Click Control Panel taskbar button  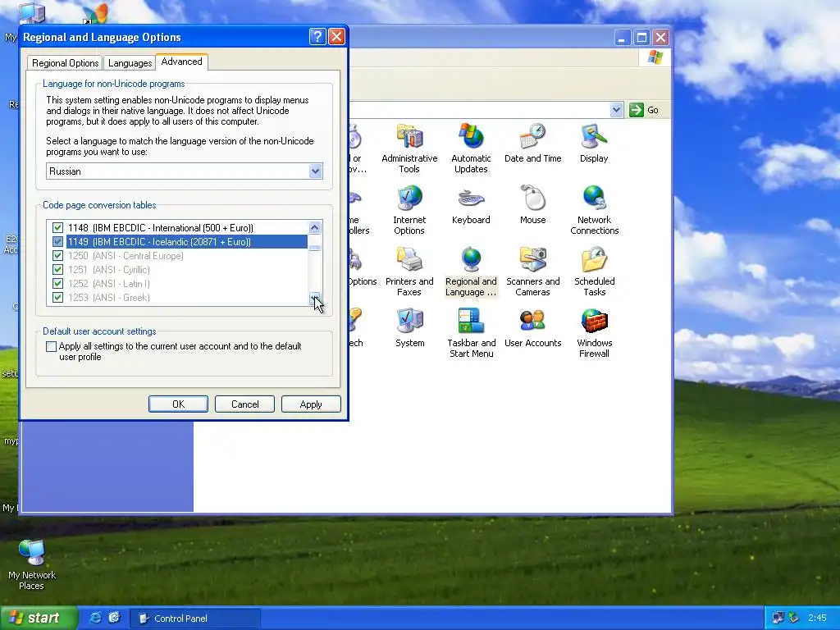(195, 619)
